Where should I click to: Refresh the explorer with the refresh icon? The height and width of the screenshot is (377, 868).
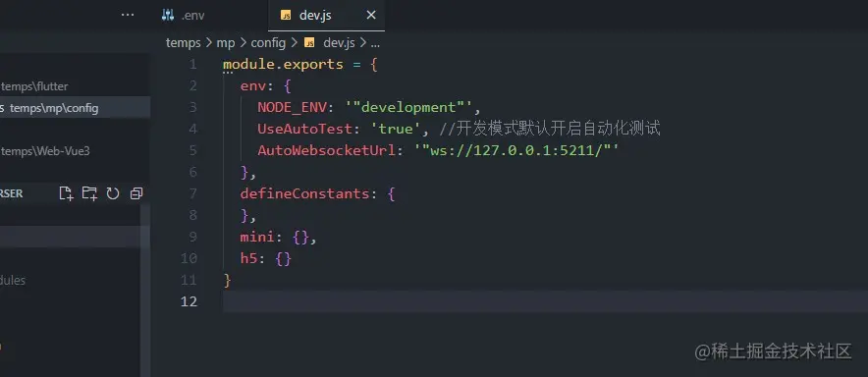pyautogui.click(x=113, y=193)
